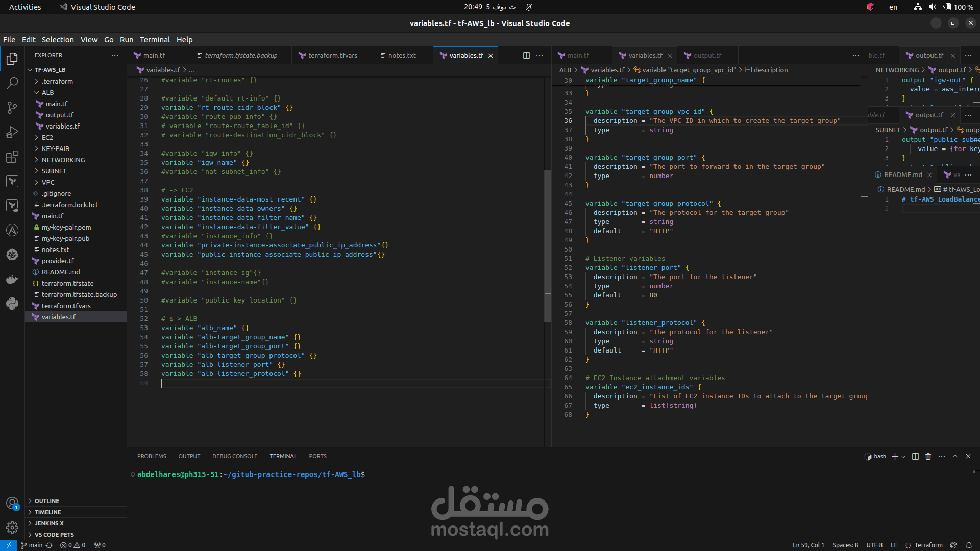Open the Manage gear icon
This screenshot has width=980, height=551.
pyautogui.click(x=12, y=528)
